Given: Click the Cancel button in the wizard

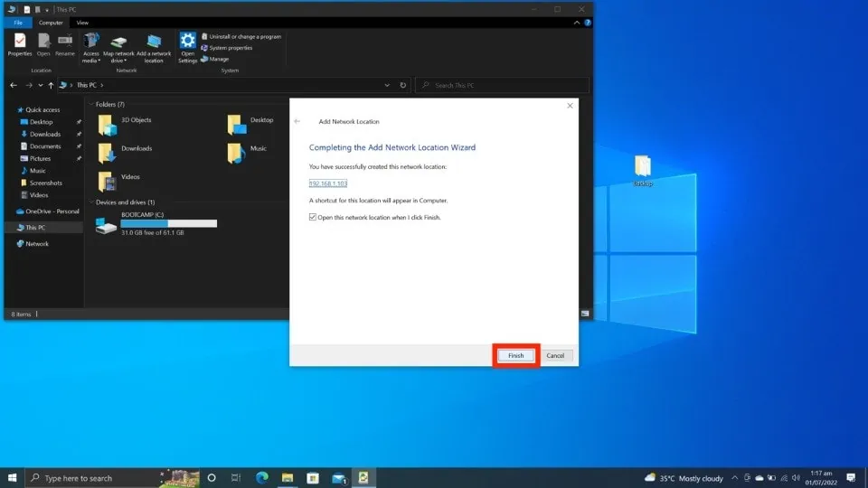Looking at the screenshot, I should click(x=555, y=355).
